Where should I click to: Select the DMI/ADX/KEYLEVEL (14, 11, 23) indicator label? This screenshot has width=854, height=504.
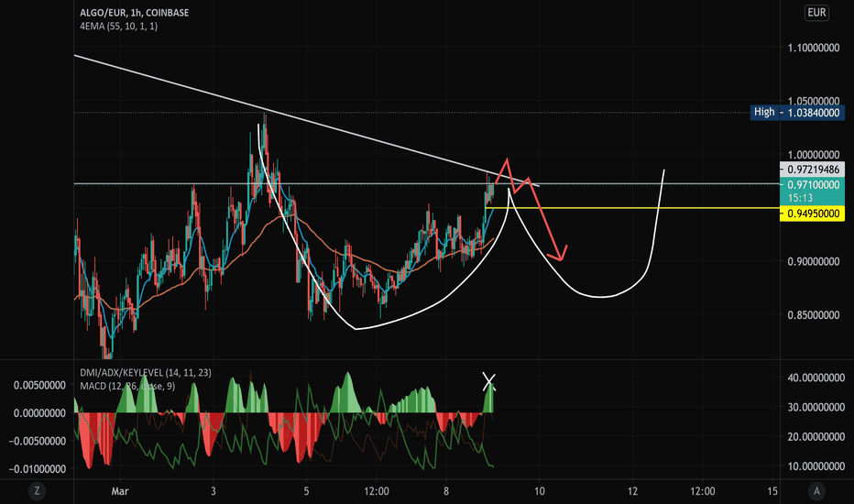click(x=146, y=373)
